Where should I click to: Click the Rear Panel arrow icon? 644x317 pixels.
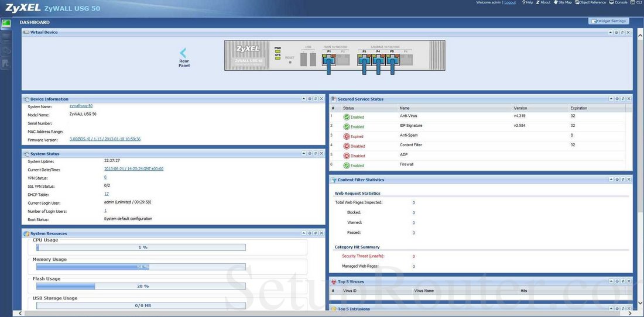click(x=183, y=53)
